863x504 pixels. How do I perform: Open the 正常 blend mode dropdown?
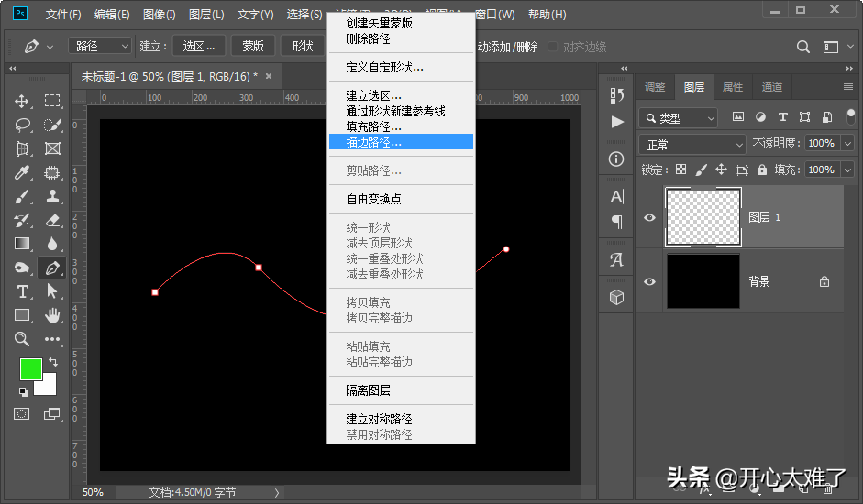(692, 145)
